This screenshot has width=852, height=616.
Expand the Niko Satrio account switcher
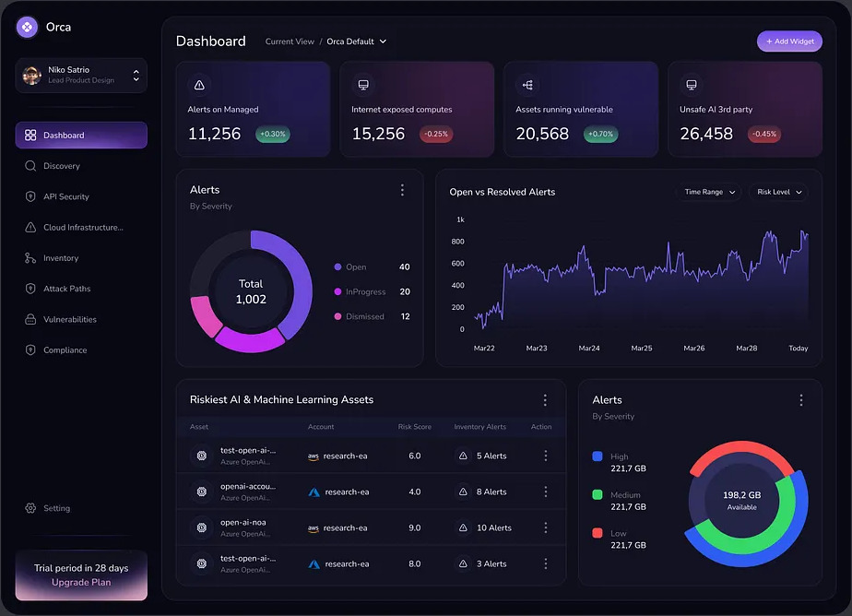(136, 76)
